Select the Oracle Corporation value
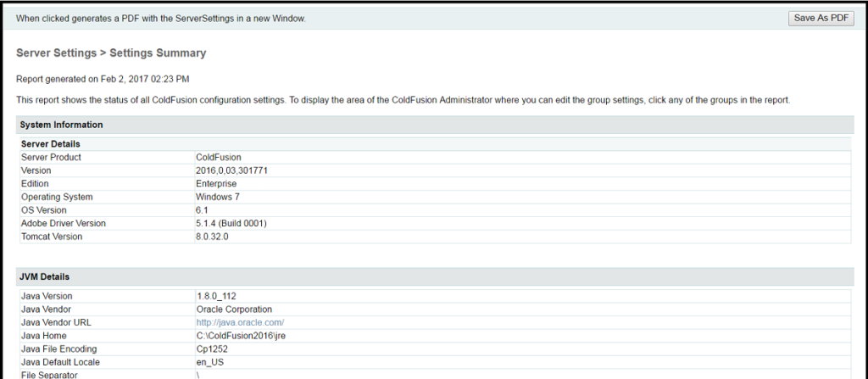 [x=234, y=309]
